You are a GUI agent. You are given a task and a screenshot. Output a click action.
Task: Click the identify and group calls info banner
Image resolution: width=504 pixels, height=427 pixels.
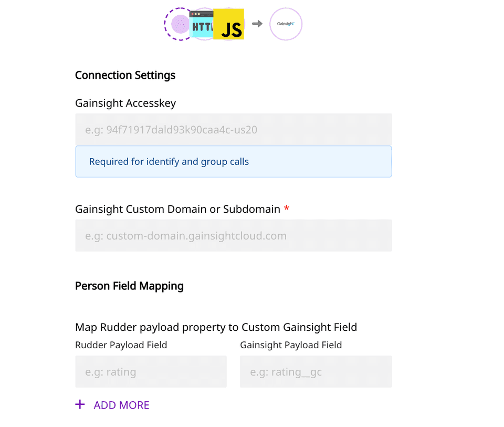[233, 161]
